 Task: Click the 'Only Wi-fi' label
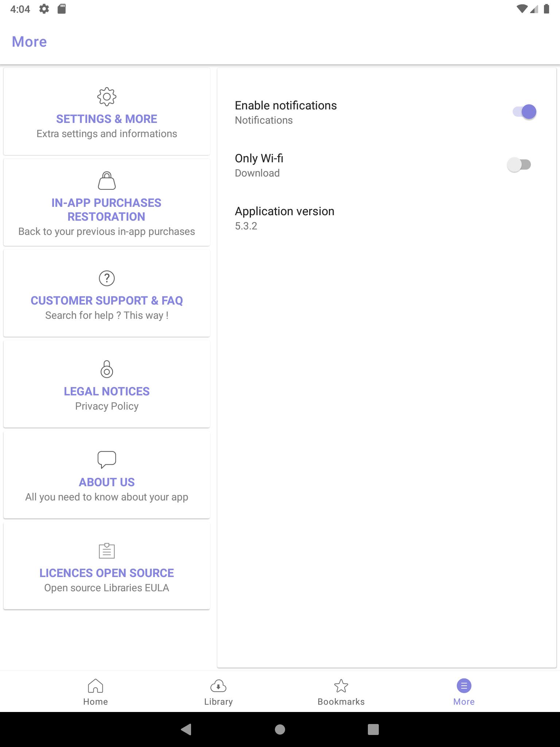click(259, 158)
